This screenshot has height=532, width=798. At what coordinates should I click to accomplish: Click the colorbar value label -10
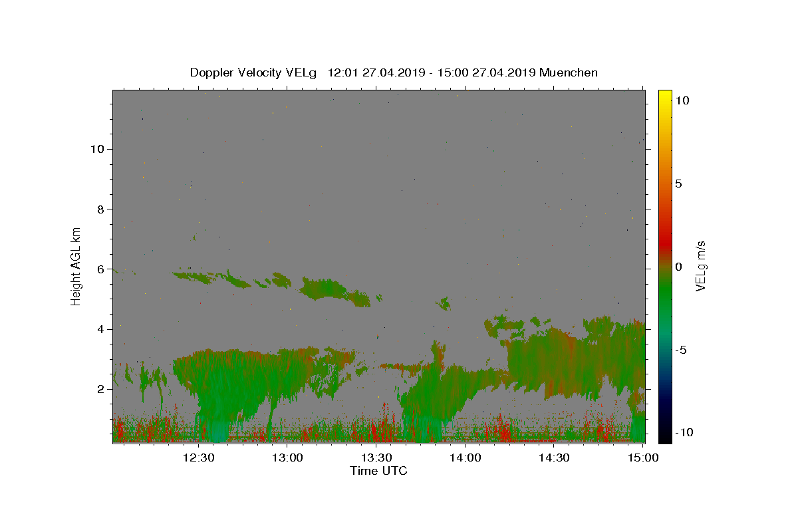tap(684, 432)
